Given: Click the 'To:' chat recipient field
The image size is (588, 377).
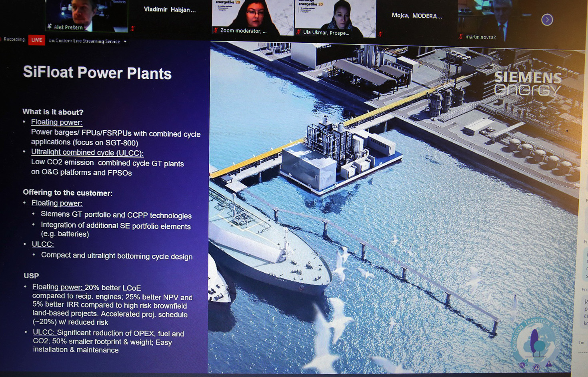Looking at the screenshot, I should click(x=582, y=343).
